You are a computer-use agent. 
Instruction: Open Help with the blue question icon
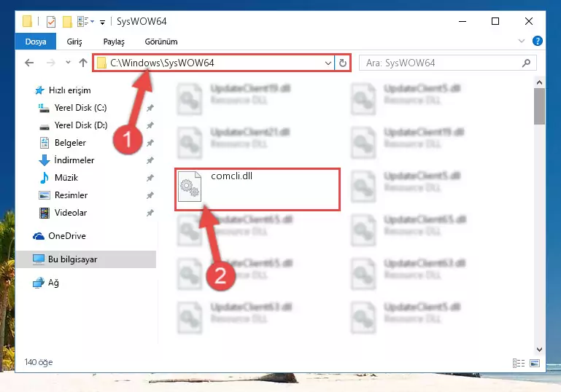[537, 41]
